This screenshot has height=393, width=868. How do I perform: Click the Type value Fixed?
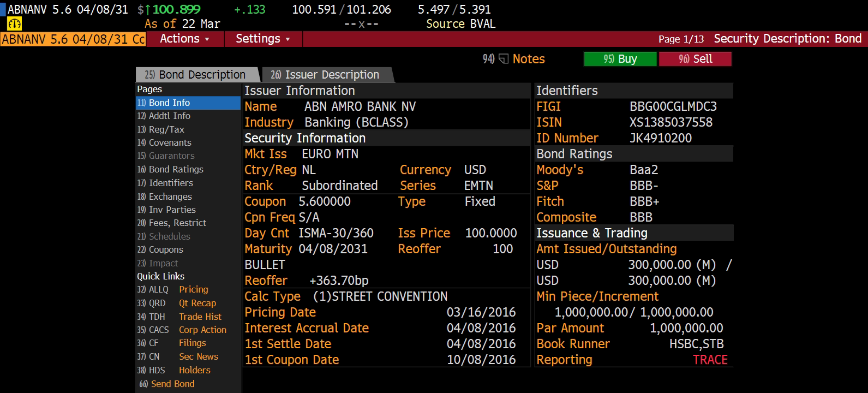tap(480, 201)
